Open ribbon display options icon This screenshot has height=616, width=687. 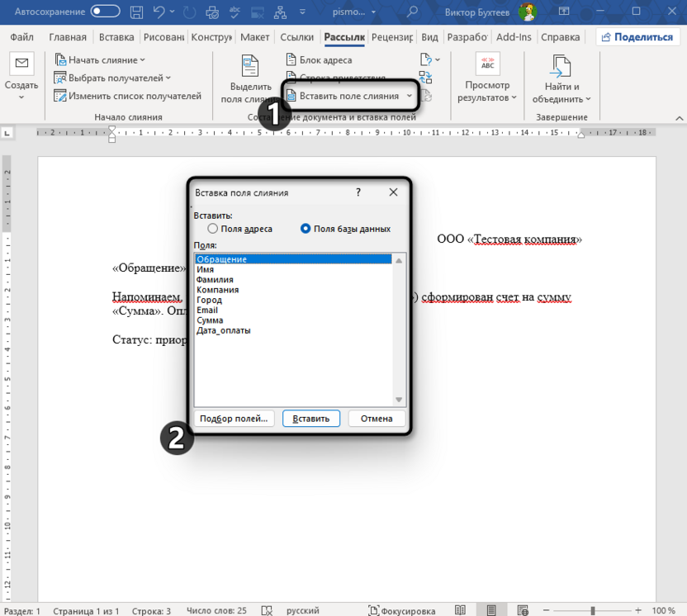click(x=564, y=12)
